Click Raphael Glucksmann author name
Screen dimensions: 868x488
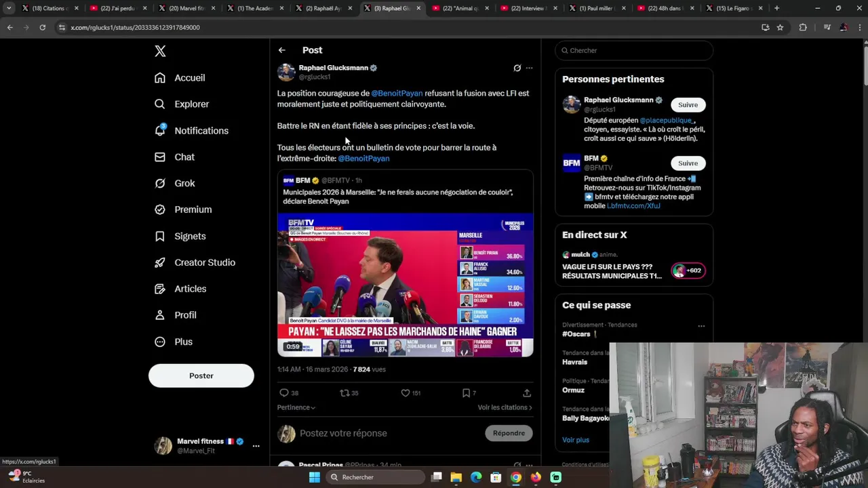click(x=333, y=68)
